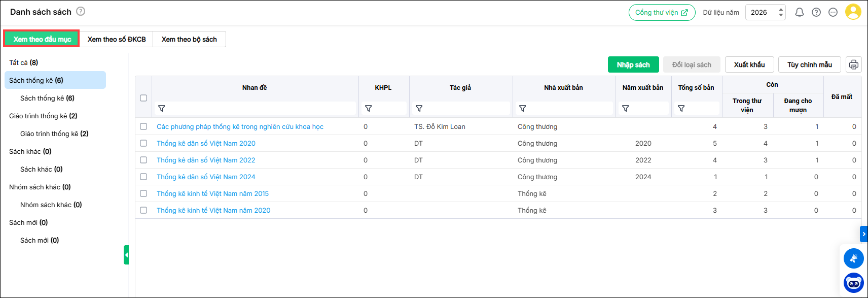Select checkbox for Thống kê kinh tế Việt Nam năm 2015

click(143, 194)
